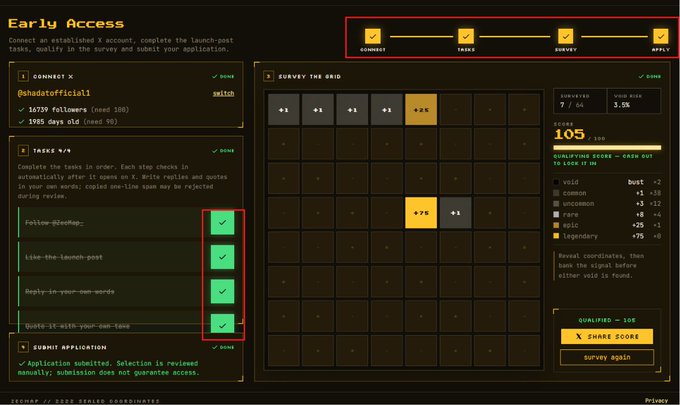Click the void color swatch in legend
This screenshot has width=680, height=405.
pyautogui.click(x=556, y=182)
